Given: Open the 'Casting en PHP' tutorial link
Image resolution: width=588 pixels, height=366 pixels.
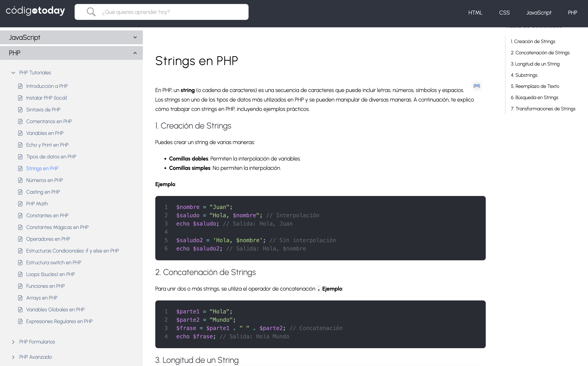Looking at the screenshot, I should pyautogui.click(x=43, y=192).
